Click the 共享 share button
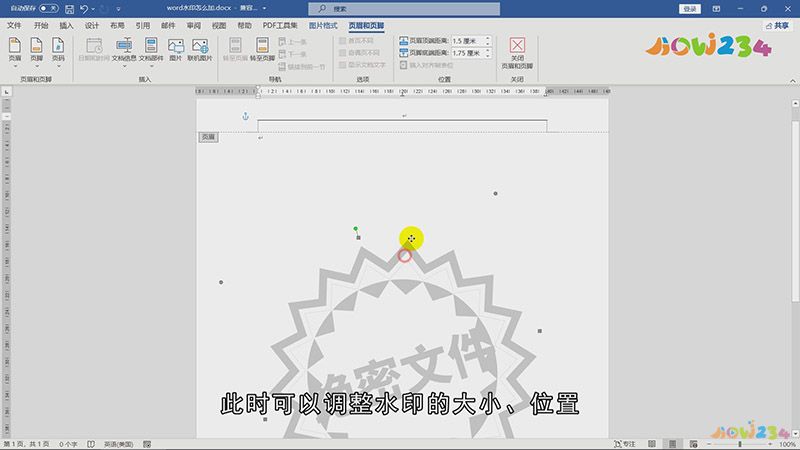This screenshot has height=450, width=800. point(777,26)
